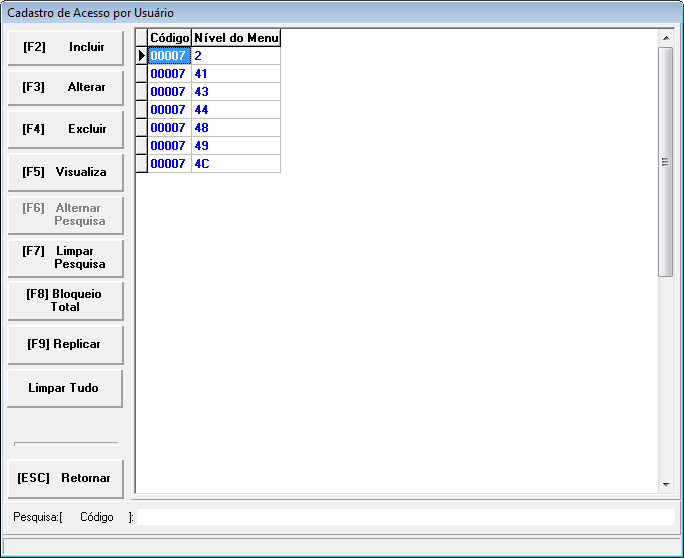The width and height of the screenshot is (684, 558).
Task: Select the row with menu level 41
Action: pos(235,74)
